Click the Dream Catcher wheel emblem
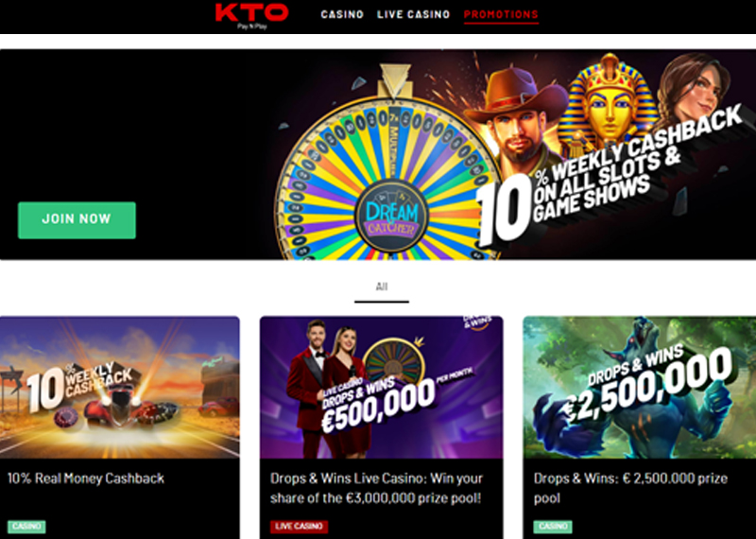 (392, 217)
